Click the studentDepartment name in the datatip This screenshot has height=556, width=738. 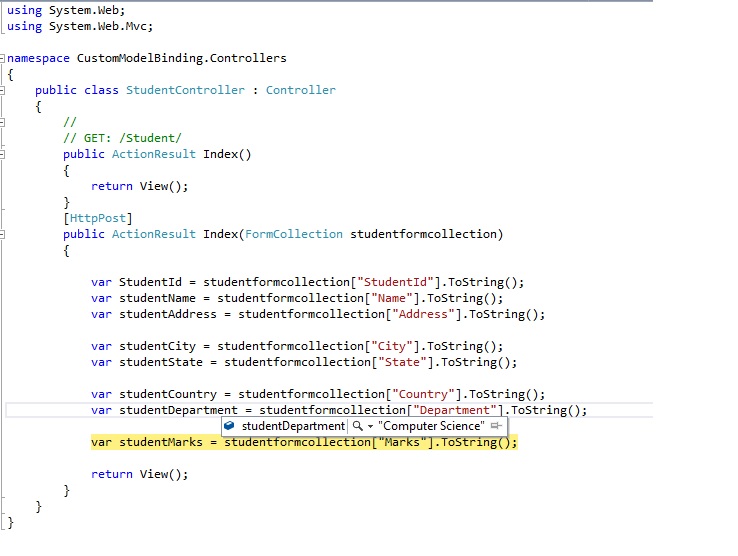pyautogui.click(x=293, y=426)
